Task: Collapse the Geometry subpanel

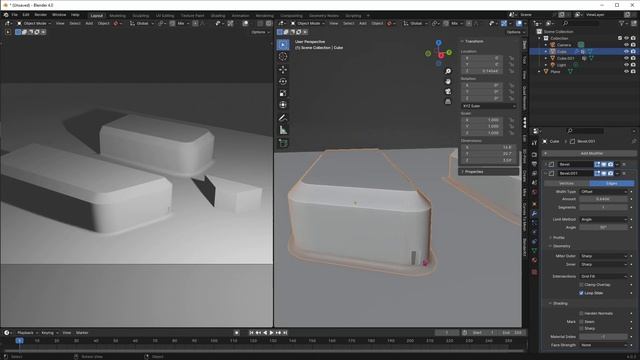Action: 560,246
